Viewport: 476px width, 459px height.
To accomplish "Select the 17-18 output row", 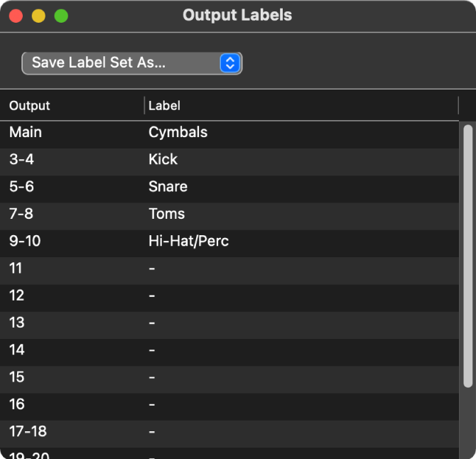I will click(x=28, y=431).
